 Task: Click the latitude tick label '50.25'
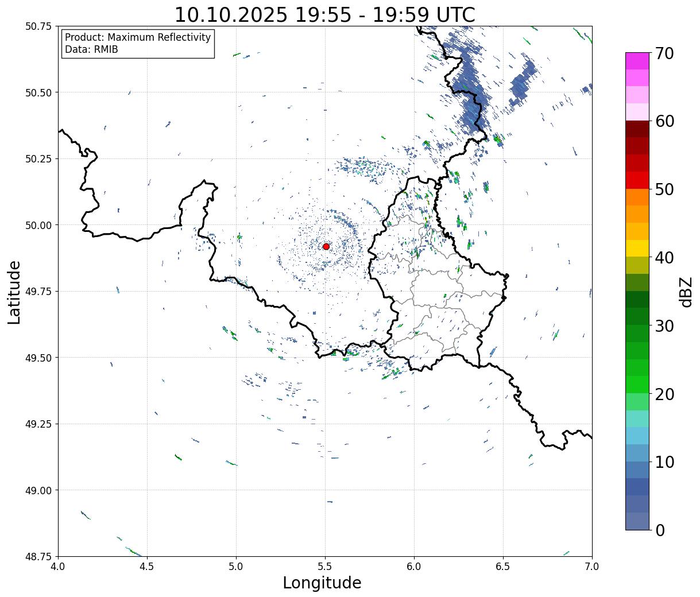click(38, 159)
